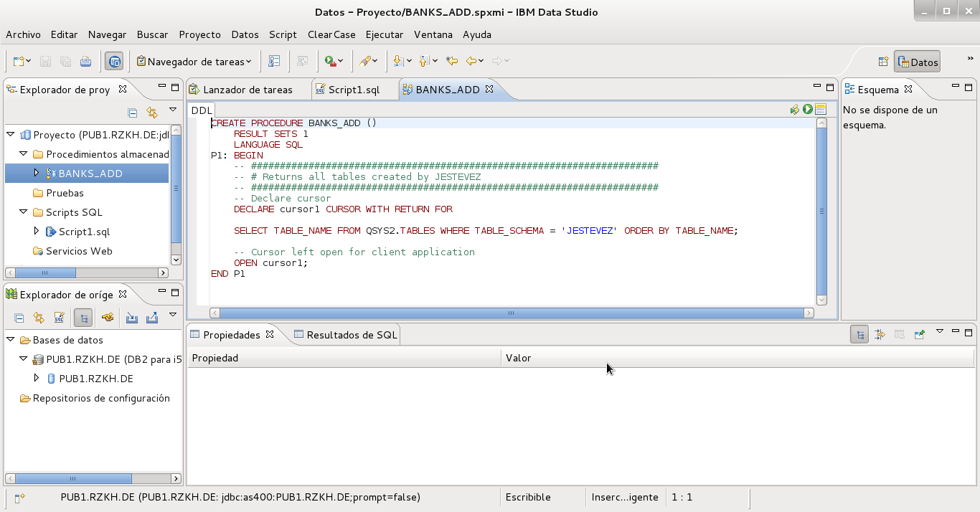
Task: Open the project explorer view menu triangle
Action: point(173,110)
